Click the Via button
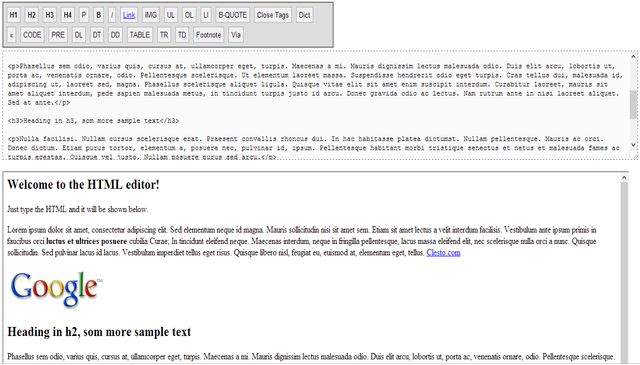This screenshot has width=640, height=365. (236, 35)
